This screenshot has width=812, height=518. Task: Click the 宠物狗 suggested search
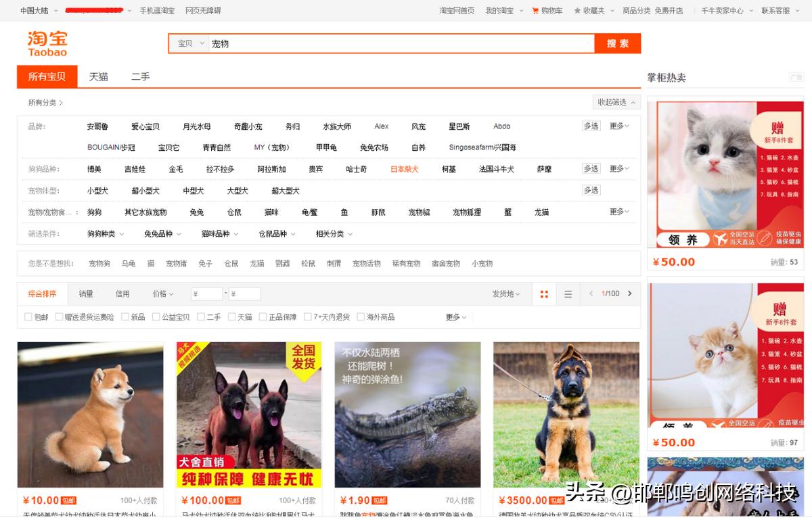[99, 264]
